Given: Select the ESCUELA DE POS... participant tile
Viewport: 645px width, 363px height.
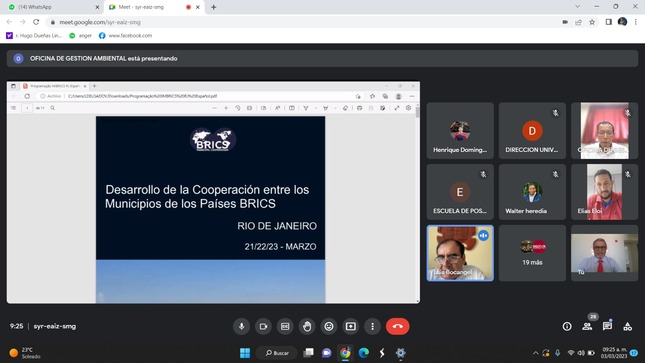Looking at the screenshot, I should tap(460, 192).
